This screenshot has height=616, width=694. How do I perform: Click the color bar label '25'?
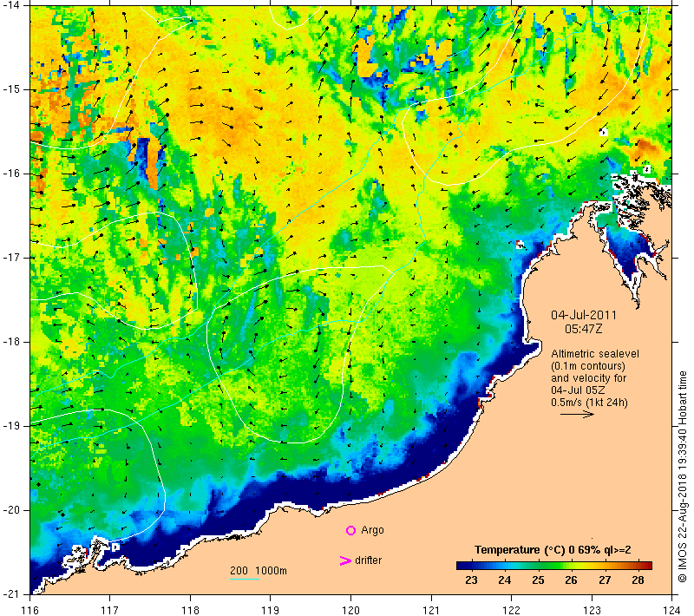point(538,580)
